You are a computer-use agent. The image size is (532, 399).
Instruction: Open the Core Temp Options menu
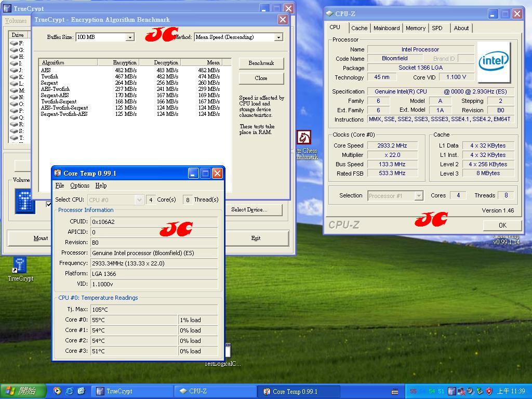point(79,185)
